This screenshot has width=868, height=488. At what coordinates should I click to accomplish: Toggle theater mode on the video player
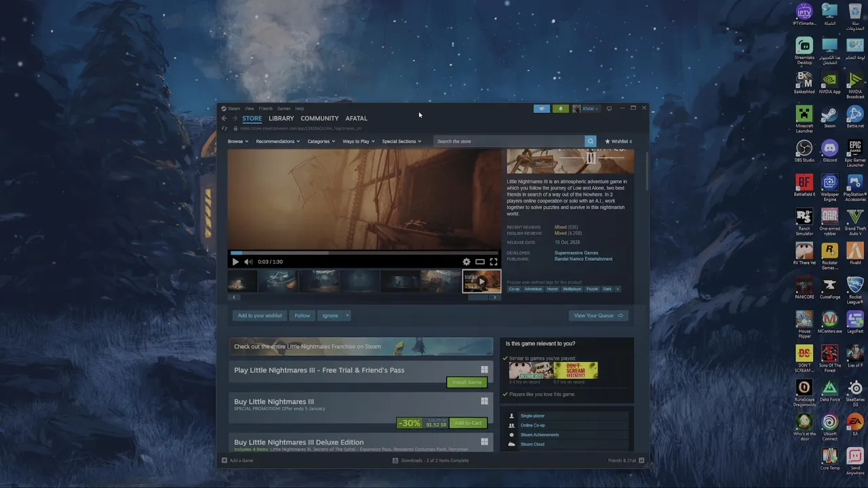[480, 262]
